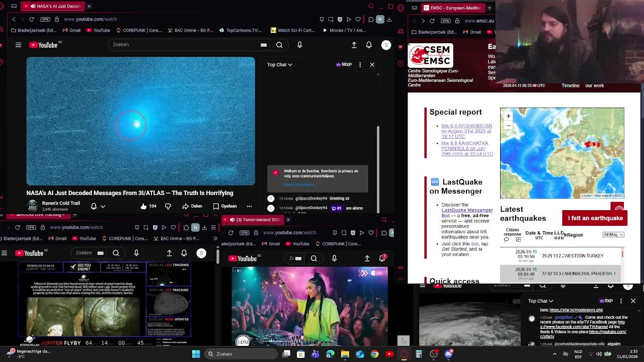Open easy setup menu in 3I/ATLAS window toolbar
This screenshot has width=644, height=362.
tap(213, 227)
